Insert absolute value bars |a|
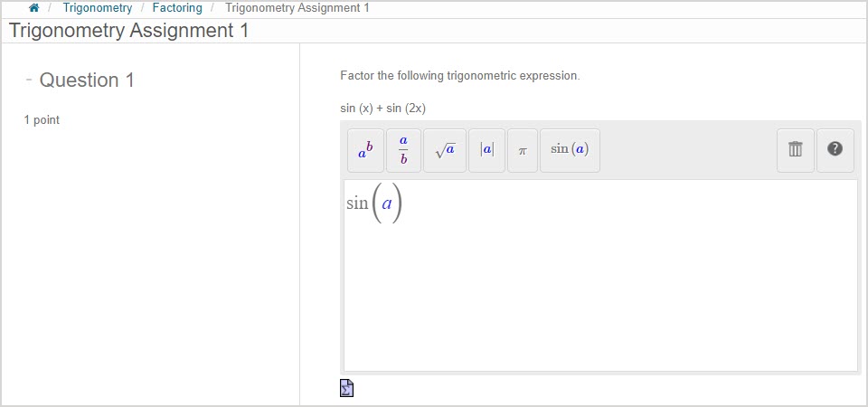Viewport: 868px width, 407px height. pyautogui.click(x=486, y=150)
